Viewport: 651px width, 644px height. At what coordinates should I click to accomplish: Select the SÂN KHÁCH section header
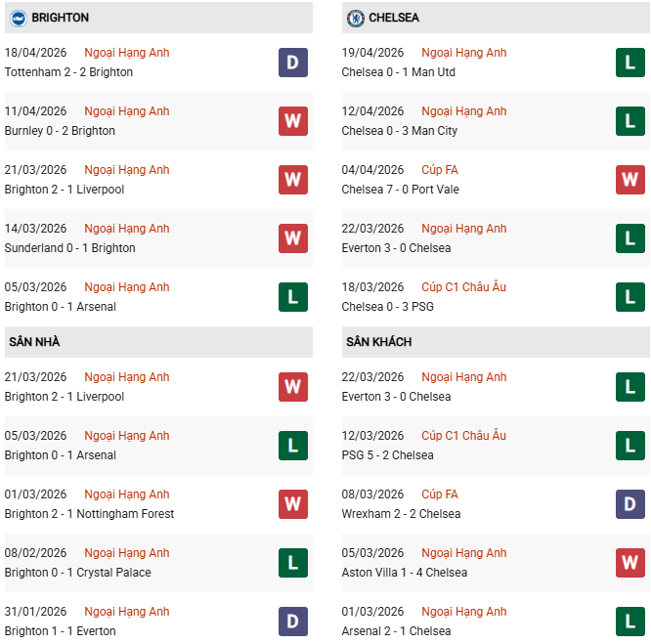tap(378, 342)
